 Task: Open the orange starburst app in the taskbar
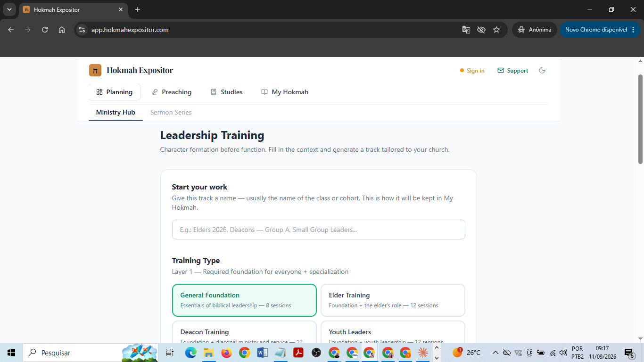[x=423, y=353]
